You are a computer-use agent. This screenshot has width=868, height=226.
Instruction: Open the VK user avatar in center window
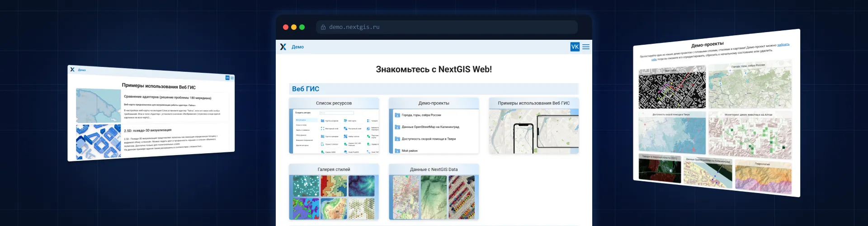tap(575, 47)
